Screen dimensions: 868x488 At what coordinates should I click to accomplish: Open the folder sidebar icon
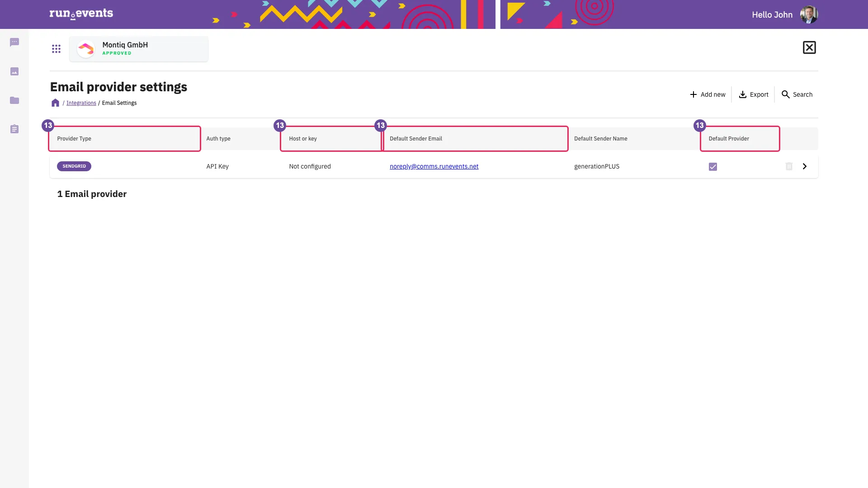pos(14,100)
